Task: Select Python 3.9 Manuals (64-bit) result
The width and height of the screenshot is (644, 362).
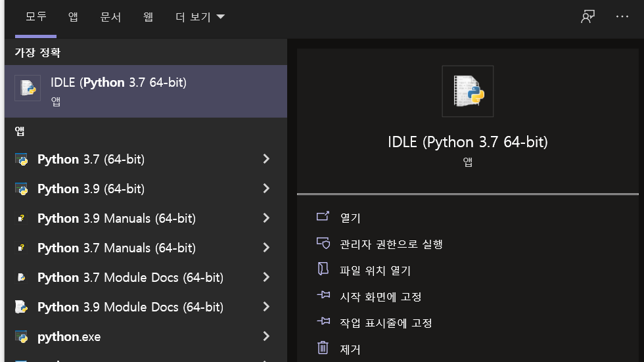Action: coord(146,218)
